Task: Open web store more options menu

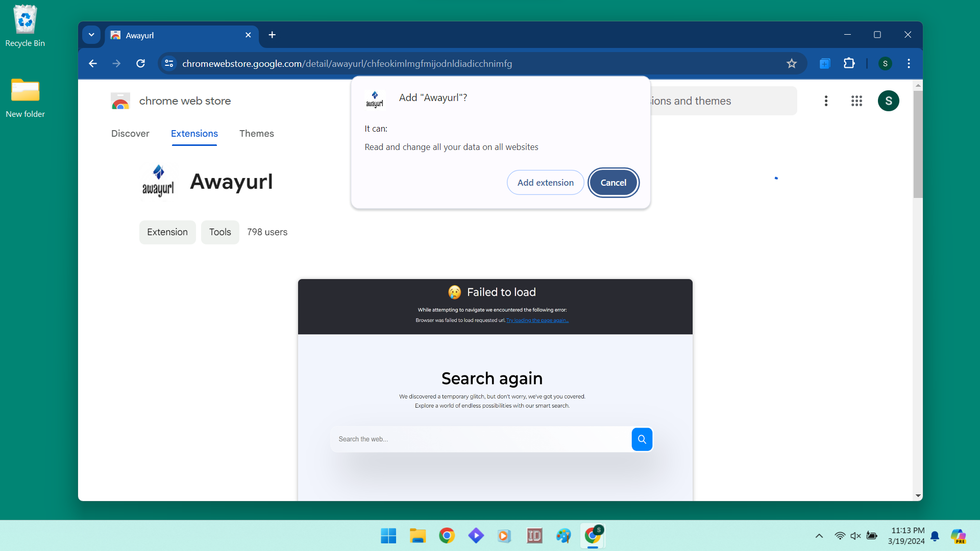Action: 826,101
